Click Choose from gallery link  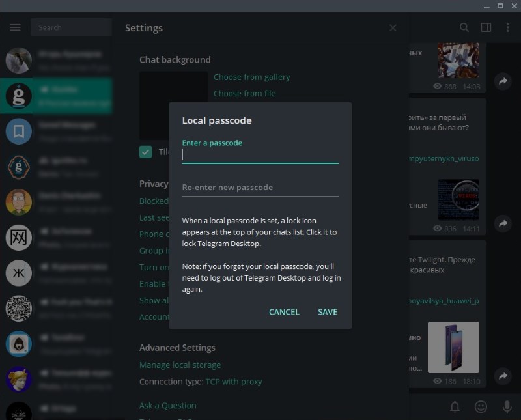(x=251, y=77)
